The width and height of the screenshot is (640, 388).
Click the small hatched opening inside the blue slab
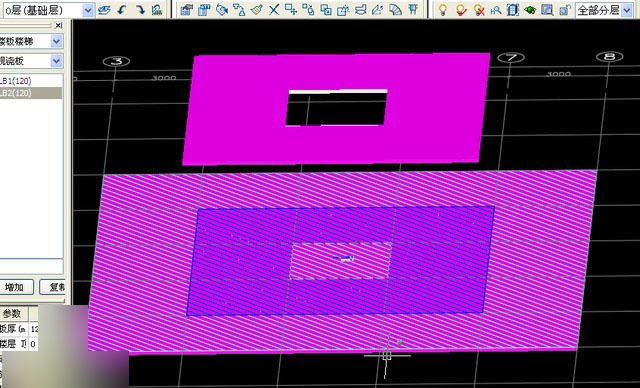point(341,261)
